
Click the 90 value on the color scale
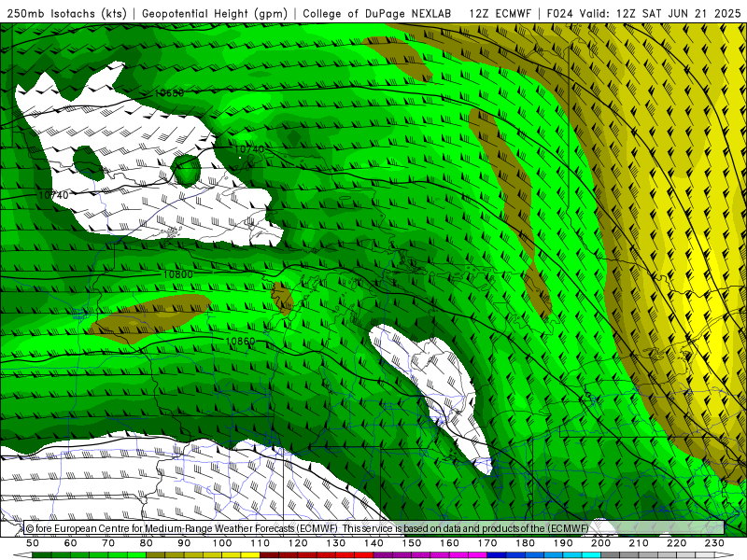tap(184, 543)
